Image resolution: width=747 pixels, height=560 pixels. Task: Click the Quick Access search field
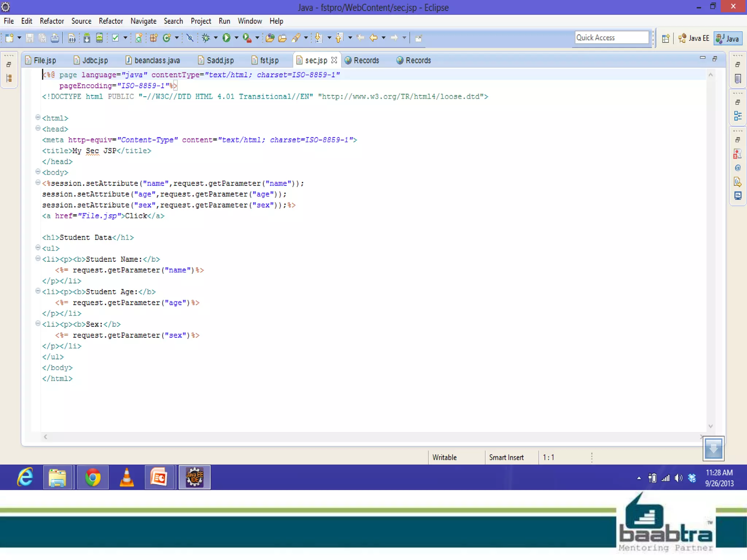611,38
